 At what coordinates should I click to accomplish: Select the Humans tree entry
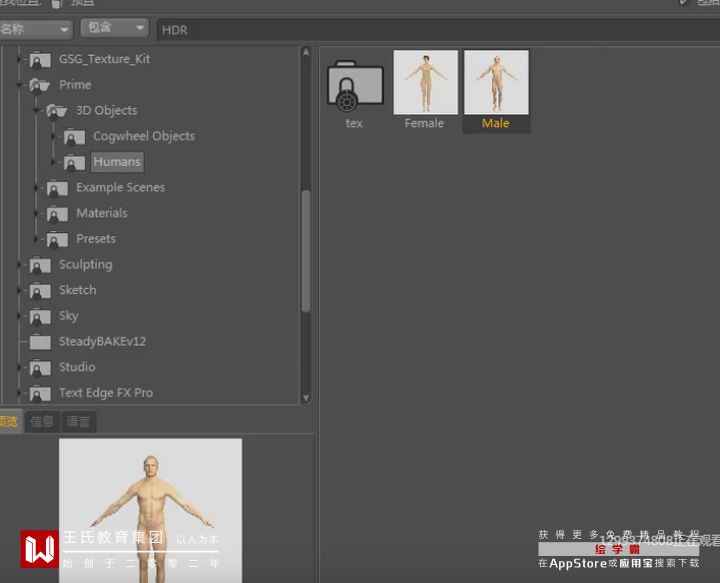point(117,162)
